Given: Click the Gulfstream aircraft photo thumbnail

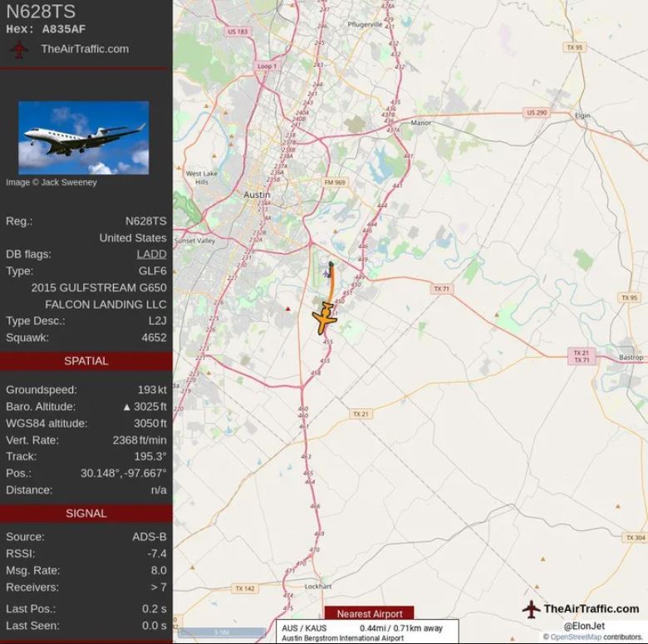Looking at the screenshot, I should click(83, 138).
